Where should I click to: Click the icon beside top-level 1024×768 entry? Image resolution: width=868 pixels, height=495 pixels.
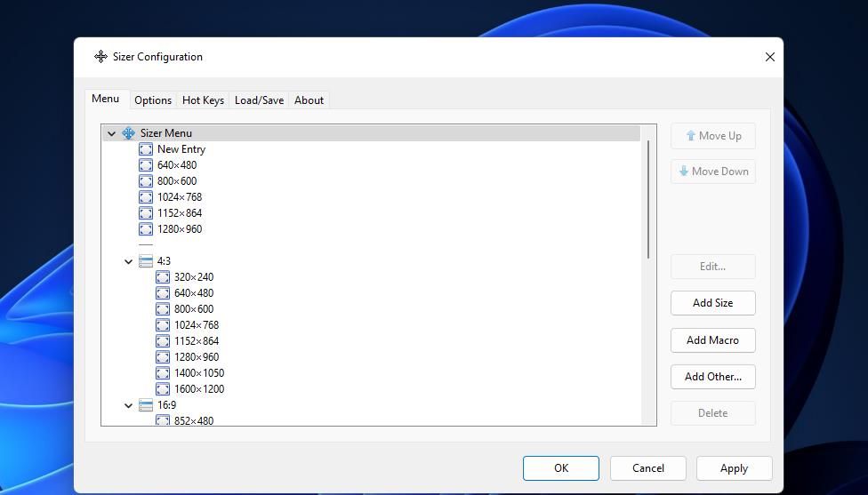coord(146,197)
